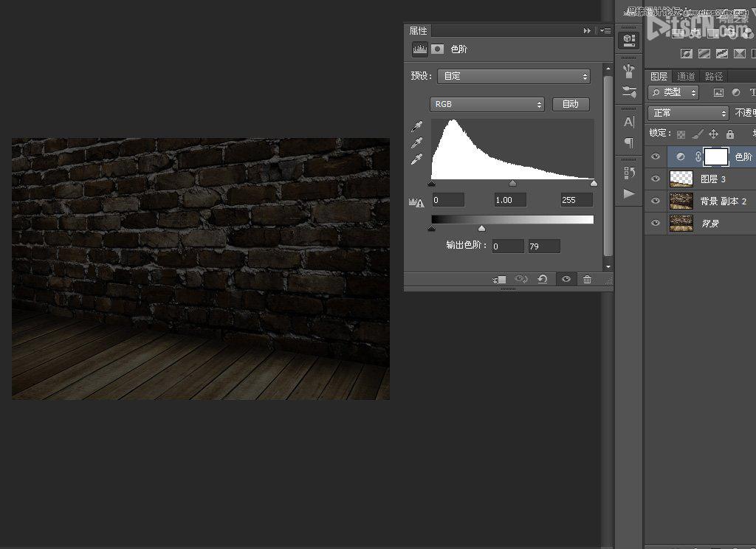756x549 pixels.
Task: Reset Levels adjustment to defaults
Action: [x=543, y=279]
